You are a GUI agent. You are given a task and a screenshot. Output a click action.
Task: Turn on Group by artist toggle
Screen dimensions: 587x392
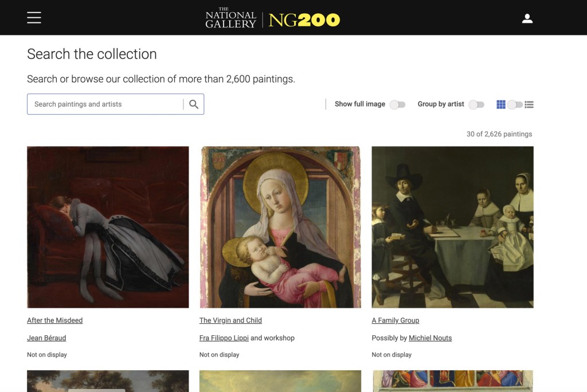(476, 104)
